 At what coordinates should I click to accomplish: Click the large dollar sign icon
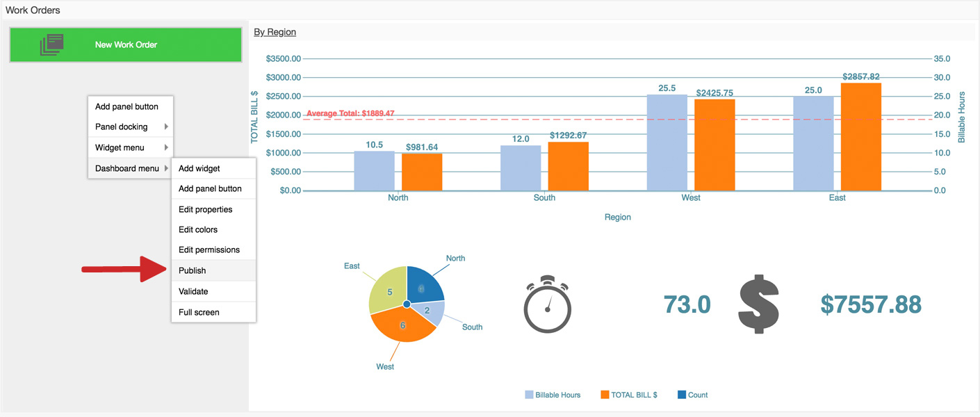[758, 304]
